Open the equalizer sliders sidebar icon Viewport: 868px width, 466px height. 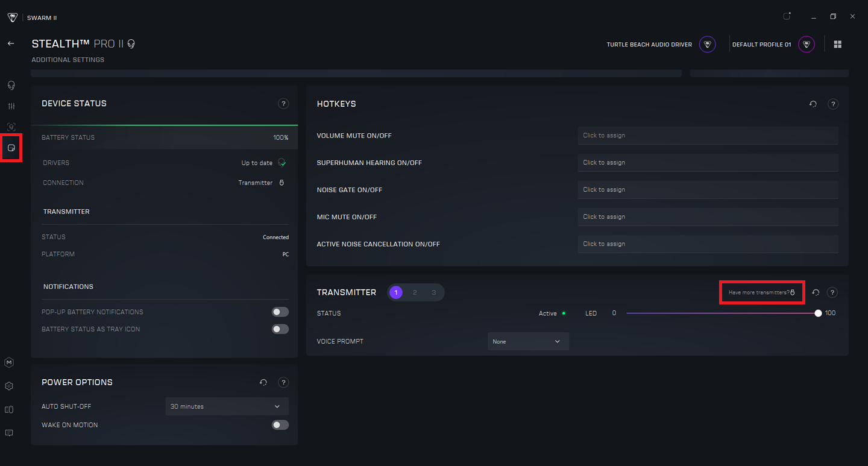11,106
